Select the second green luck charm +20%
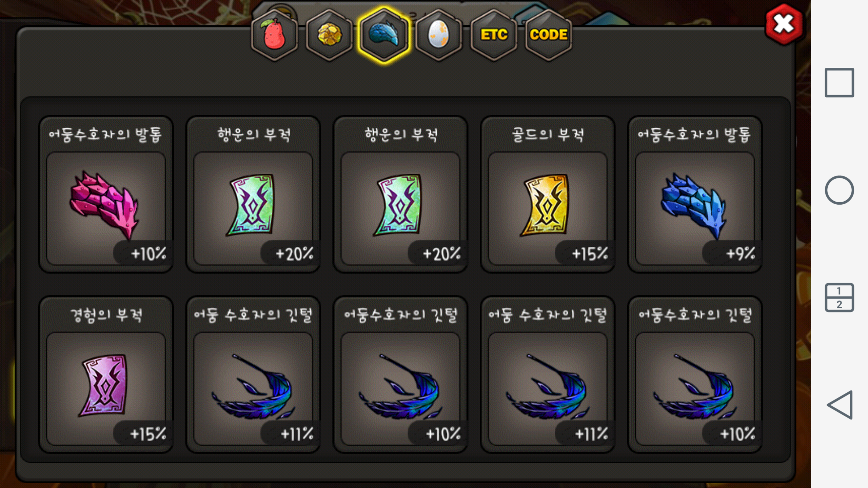868x488 pixels. (400, 195)
